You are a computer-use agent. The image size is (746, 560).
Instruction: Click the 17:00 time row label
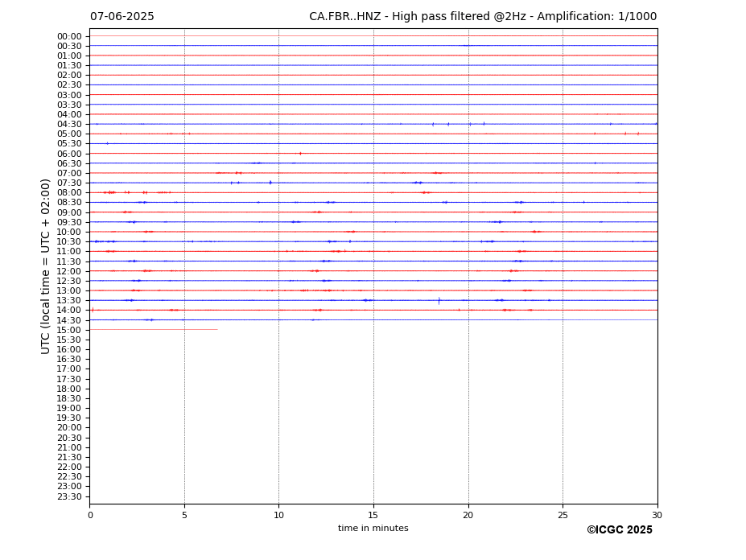pyautogui.click(x=69, y=369)
